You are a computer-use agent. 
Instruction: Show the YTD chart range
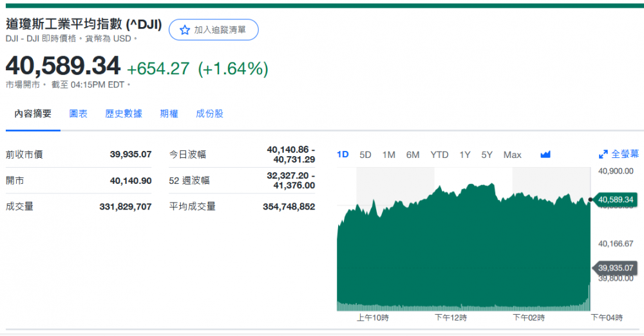pos(439,155)
